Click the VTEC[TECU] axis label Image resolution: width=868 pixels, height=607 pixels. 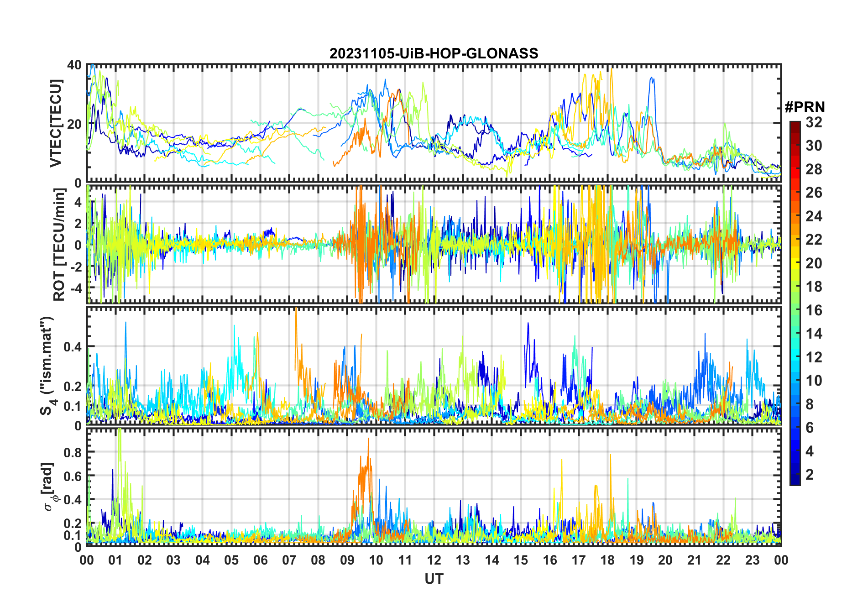pyautogui.click(x=56, y=123)
